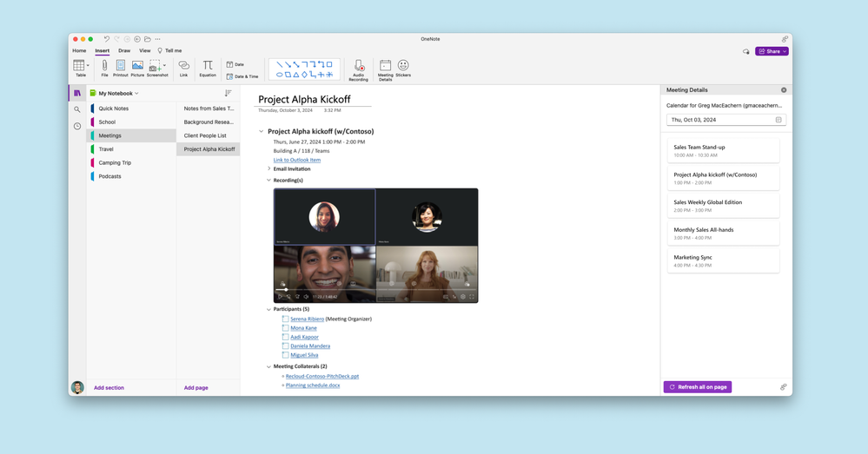
Task: Check the Aadi Kapoor participant box
Action: tap(285, 337)
